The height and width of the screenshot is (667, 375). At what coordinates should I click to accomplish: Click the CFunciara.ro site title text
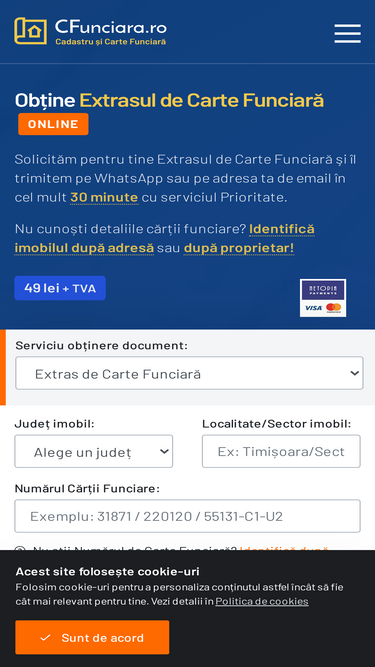tap(111, 27)
